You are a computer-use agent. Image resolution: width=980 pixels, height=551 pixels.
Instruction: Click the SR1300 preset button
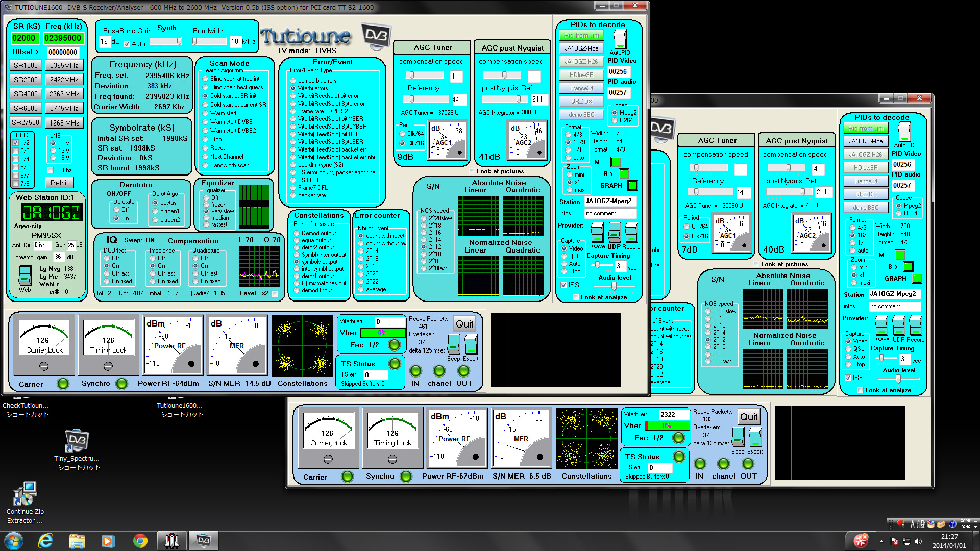(26, 65)
